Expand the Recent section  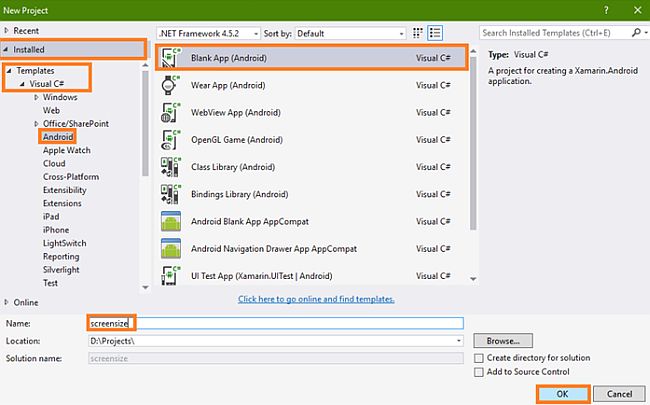(x=6, y=31)
